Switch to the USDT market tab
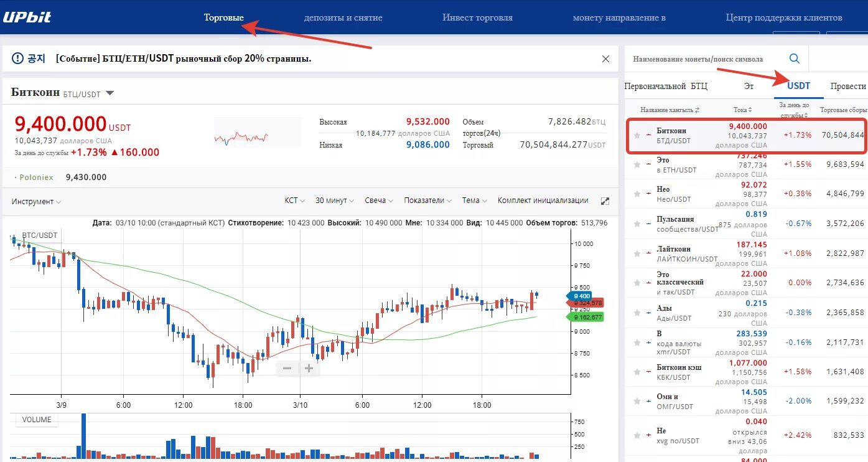Viewport: 868px width, 462px height. (798, 86)
